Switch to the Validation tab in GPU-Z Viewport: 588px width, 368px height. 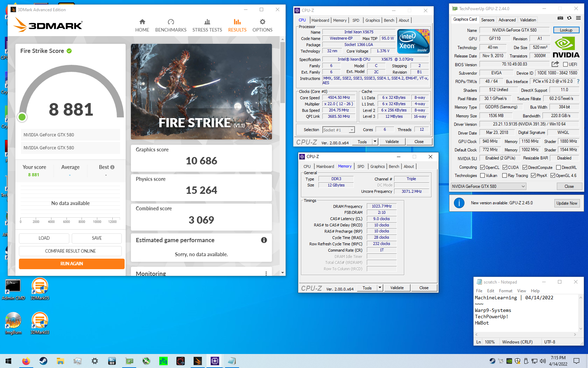528,20
